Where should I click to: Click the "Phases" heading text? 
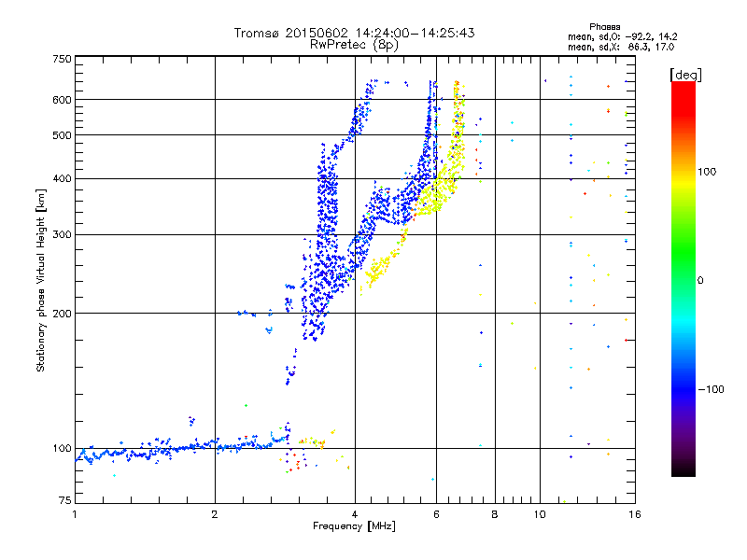pyautogui.click(x=604, y=27)
